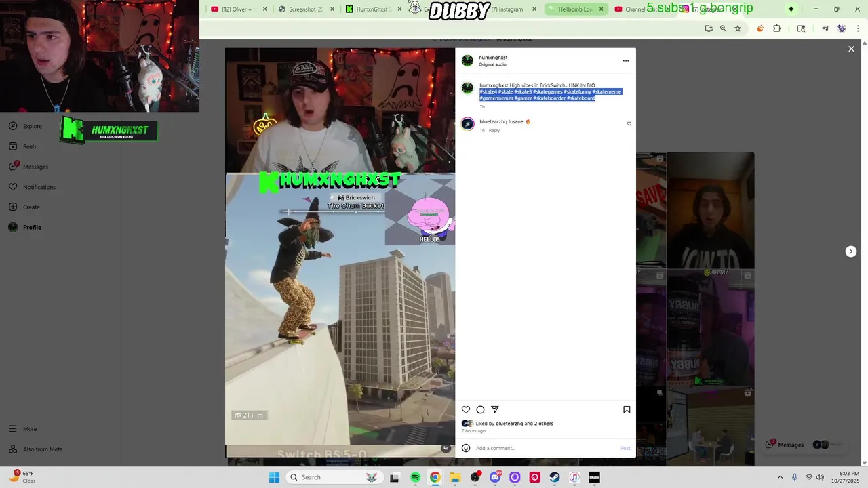
Task: Expand hidden system tray icons
Action: [x=780, y=477]
